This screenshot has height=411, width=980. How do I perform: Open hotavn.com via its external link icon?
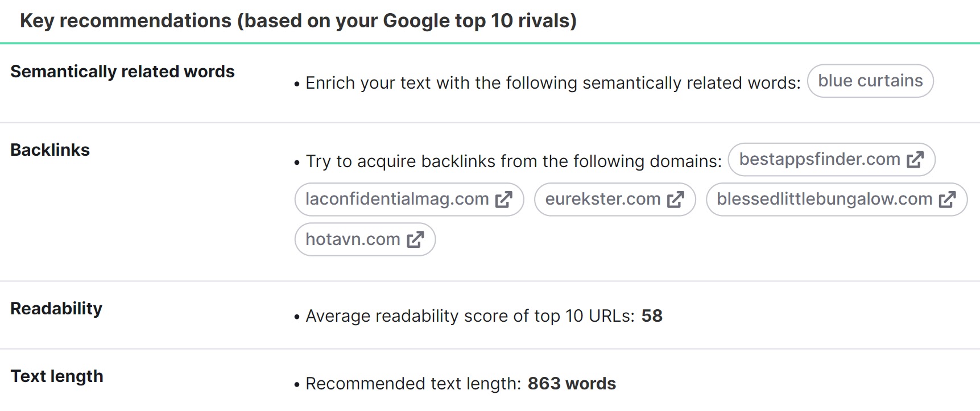point(415,239)
